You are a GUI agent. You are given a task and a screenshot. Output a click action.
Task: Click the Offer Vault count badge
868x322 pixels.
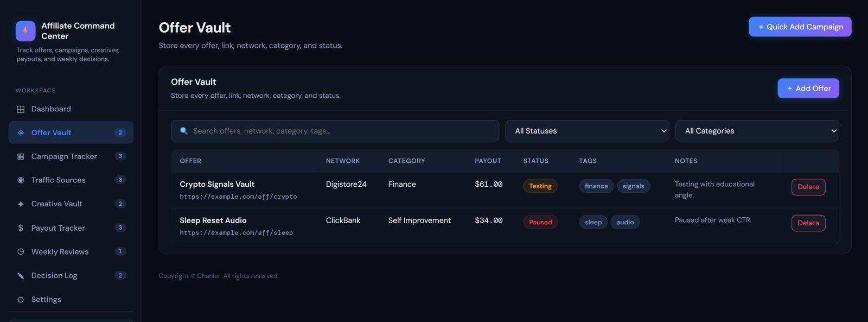tap(120, 132)
